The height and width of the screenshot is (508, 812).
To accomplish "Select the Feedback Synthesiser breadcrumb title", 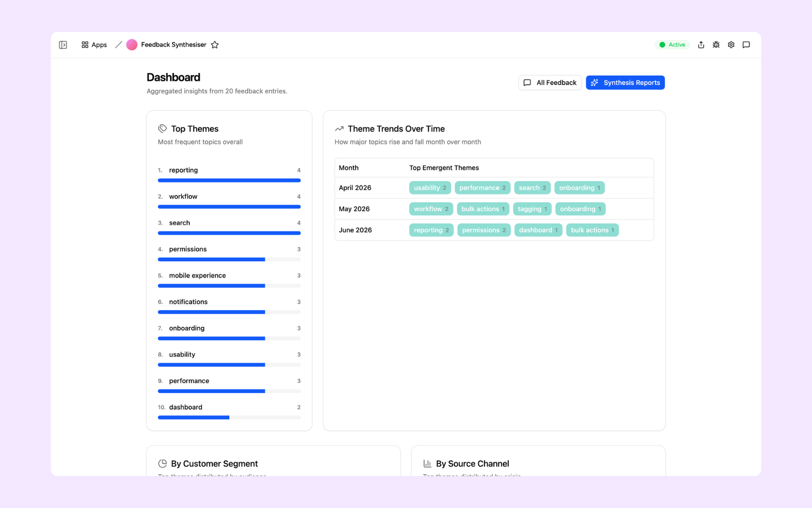I will tap(173, 45).
